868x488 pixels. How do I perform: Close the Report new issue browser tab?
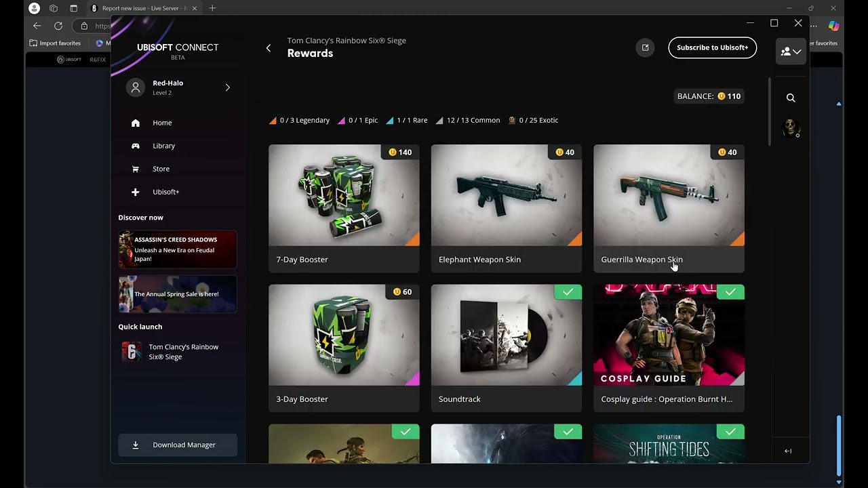click(195, 8)
